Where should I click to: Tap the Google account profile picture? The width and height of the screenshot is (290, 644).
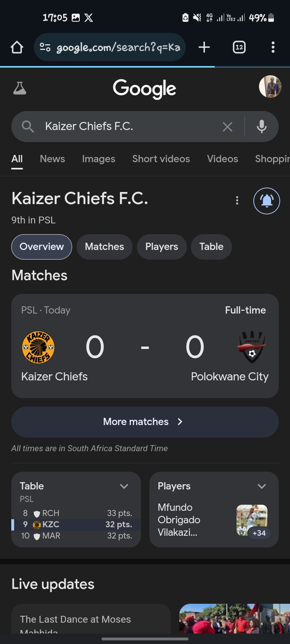269,87
